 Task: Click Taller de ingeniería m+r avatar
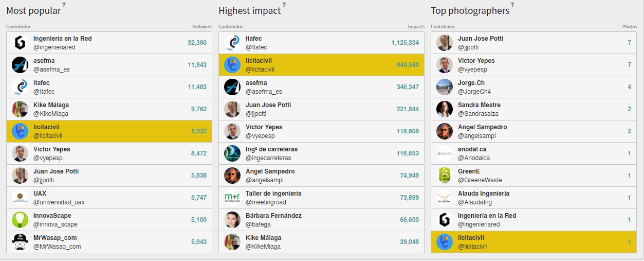[x=232, y=198]
